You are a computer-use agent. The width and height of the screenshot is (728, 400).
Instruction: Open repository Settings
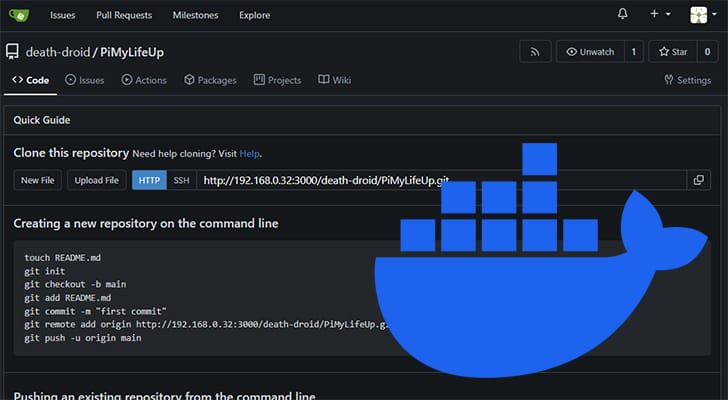[x=688, y=80]
